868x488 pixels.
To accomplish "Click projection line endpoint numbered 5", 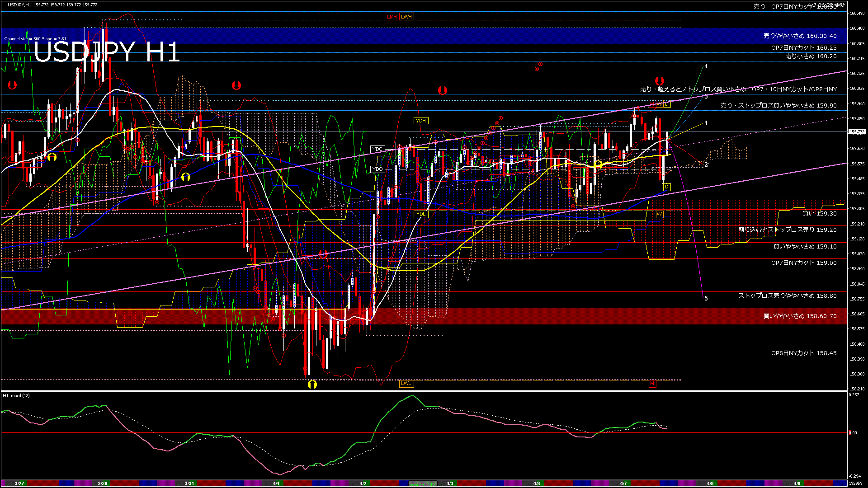I will tap(706, 298).
